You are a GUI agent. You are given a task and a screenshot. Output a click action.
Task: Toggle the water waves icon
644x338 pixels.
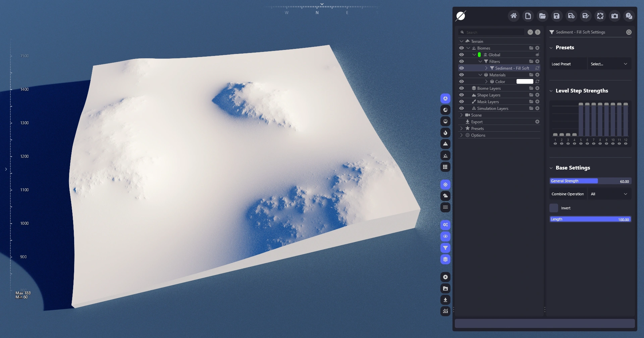445,207
